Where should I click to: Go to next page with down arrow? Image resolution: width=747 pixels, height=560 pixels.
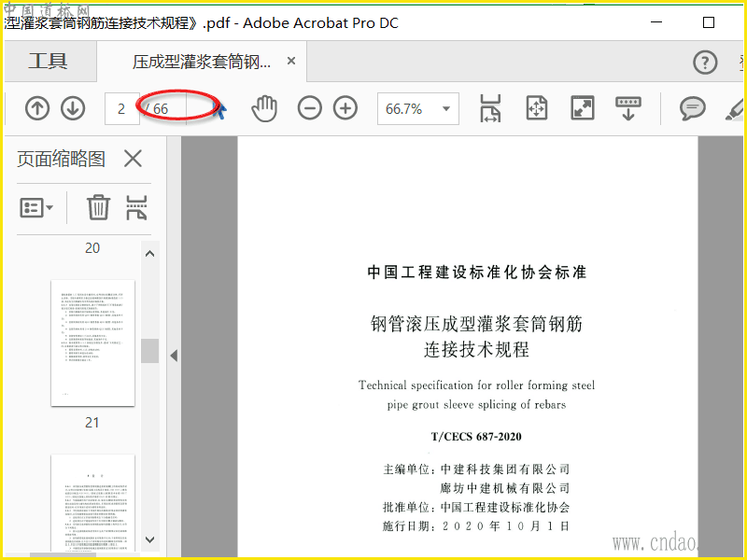73,108
